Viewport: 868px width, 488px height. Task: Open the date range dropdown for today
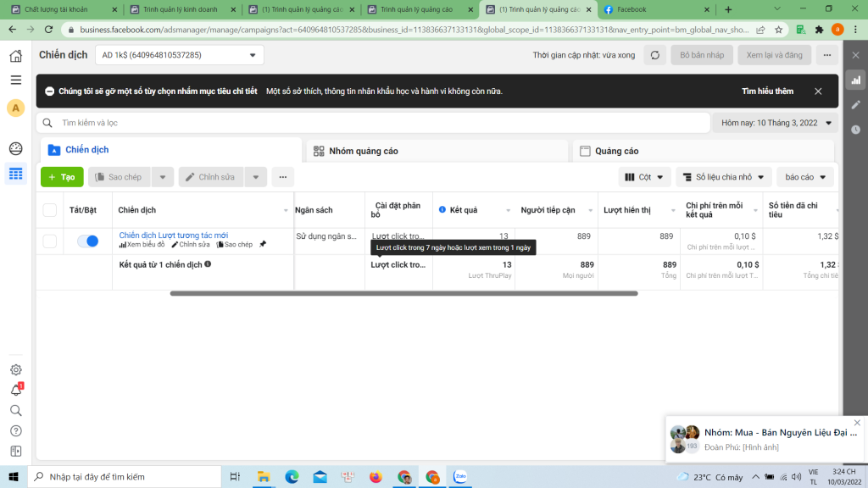click(775, 123)
